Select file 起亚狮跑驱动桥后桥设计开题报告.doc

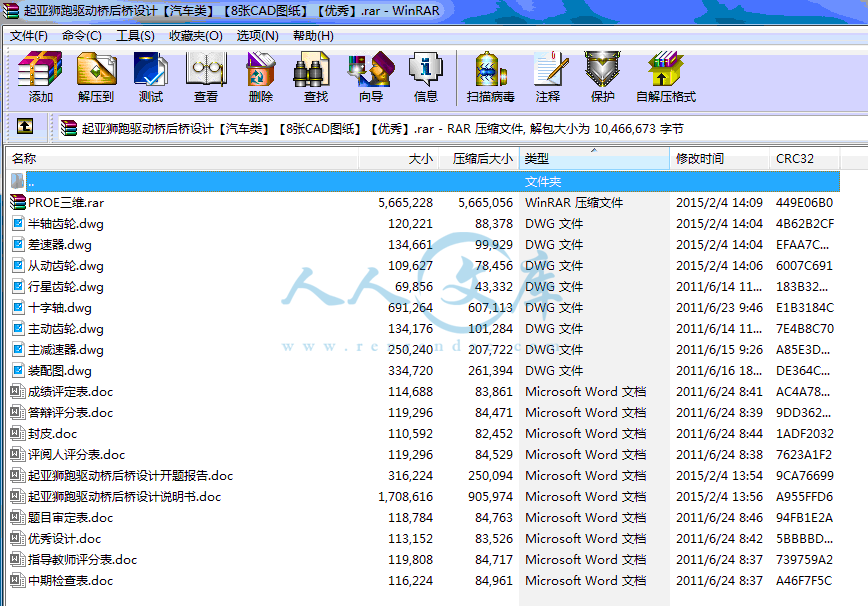pos(131,476)
